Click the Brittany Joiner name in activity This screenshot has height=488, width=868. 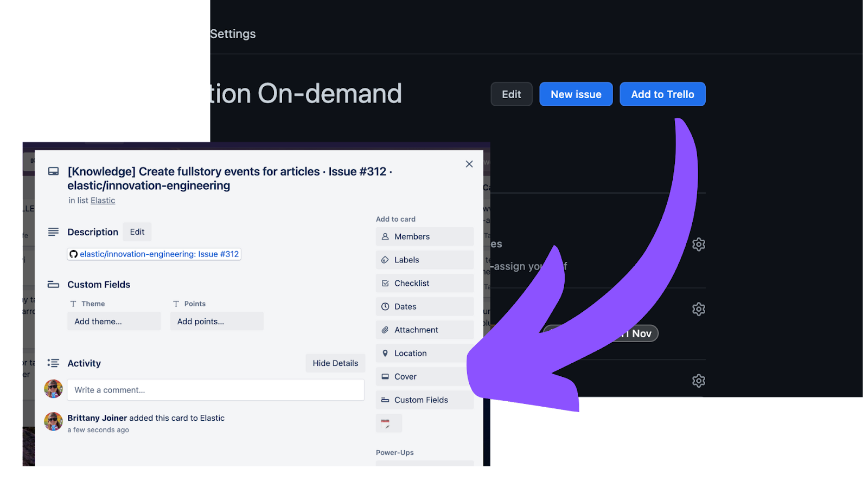point(97,418)
